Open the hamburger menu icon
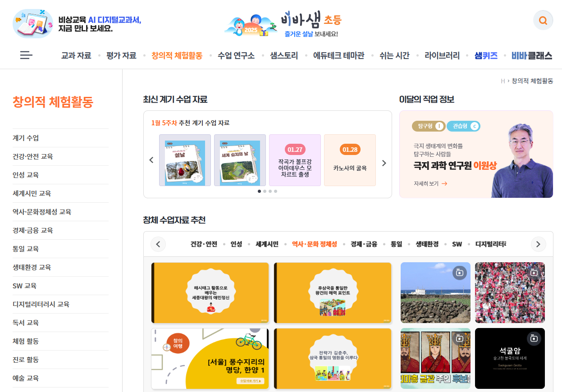 pyautogui.click(x=26, y=55)
